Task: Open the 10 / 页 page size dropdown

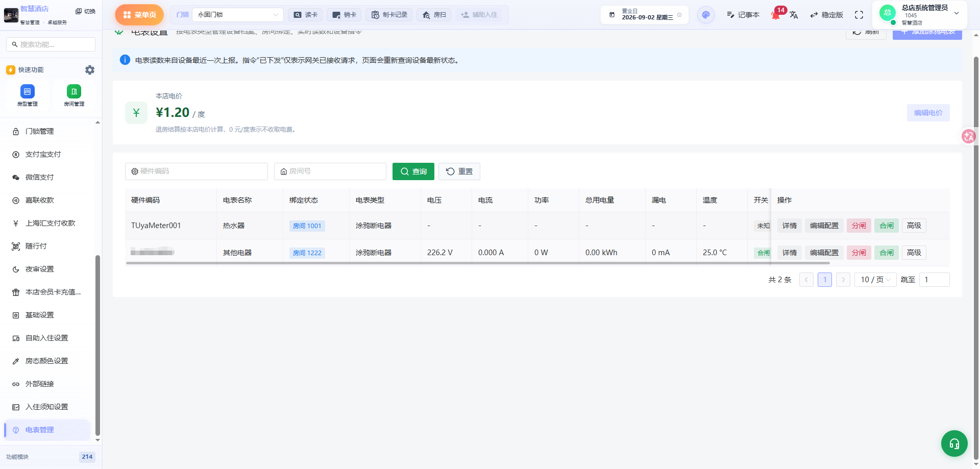Action: [875, 280]
